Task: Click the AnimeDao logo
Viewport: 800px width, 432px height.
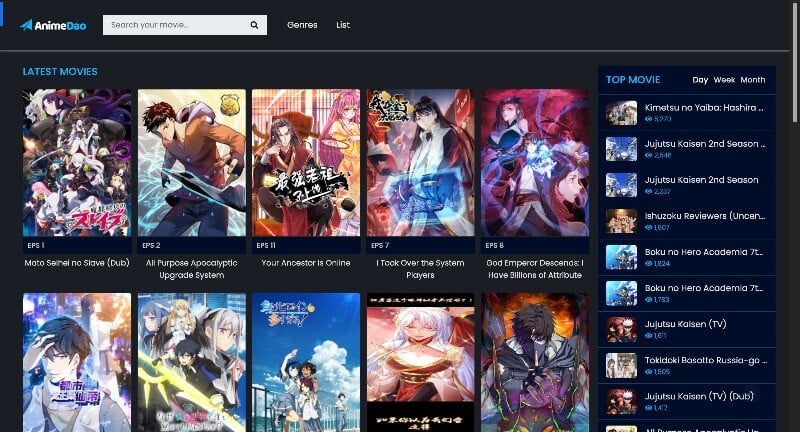Action: pyautogui.click(x=53, y=25)
